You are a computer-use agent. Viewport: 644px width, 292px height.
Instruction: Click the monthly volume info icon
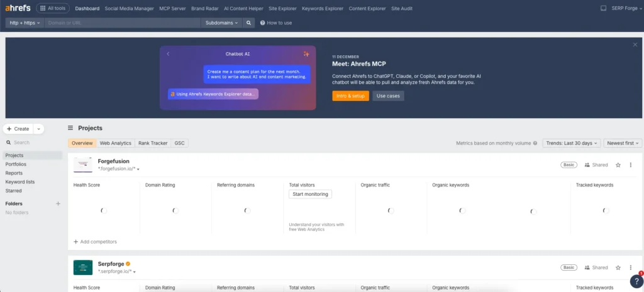(535, 143)
